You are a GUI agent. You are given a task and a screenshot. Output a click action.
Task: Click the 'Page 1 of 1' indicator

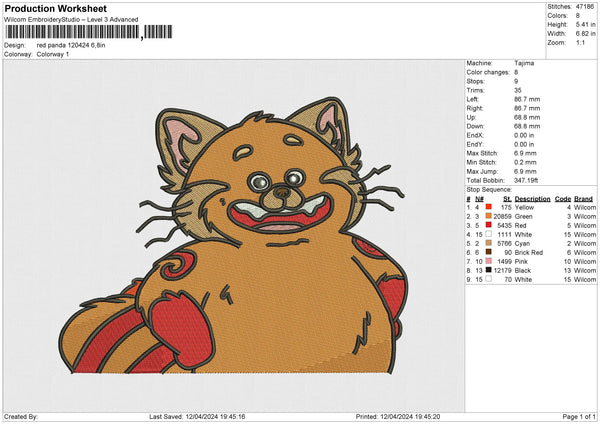tap(579, 416)
